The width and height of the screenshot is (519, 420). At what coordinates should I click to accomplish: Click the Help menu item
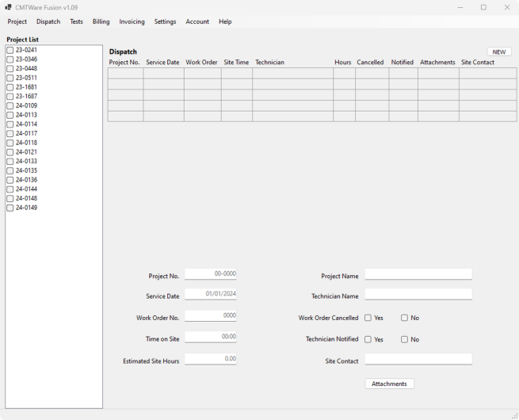(225, 21)
